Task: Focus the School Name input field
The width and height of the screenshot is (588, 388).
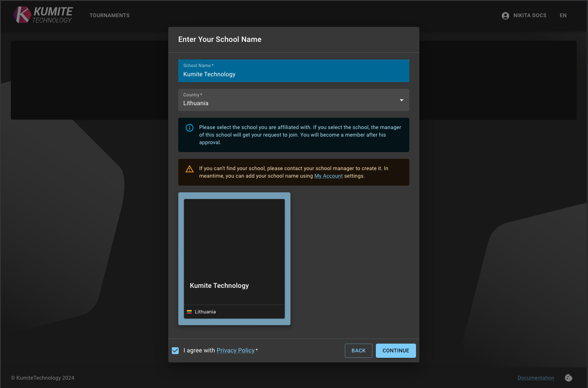Action: tap(293, 74)
